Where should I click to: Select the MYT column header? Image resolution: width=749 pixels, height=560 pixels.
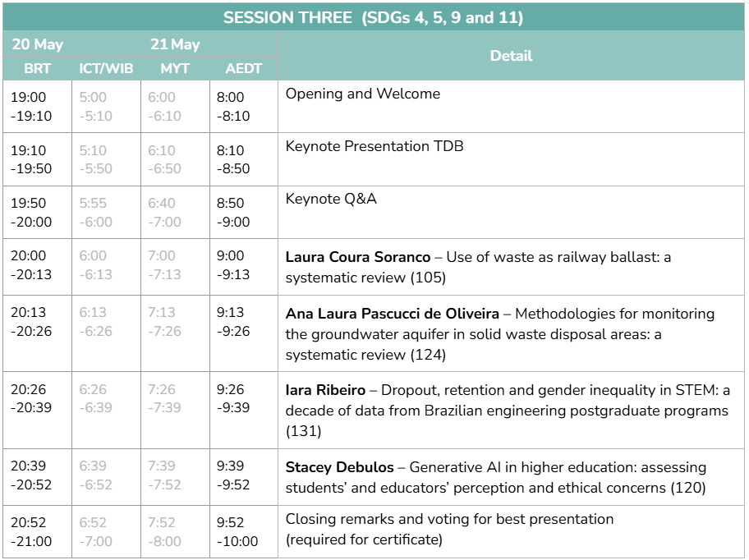pos(175,68)
